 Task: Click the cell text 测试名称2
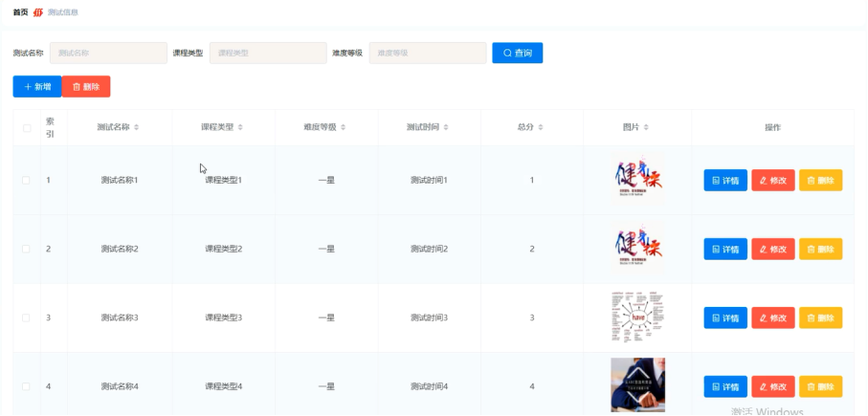[x=120, y=249]
